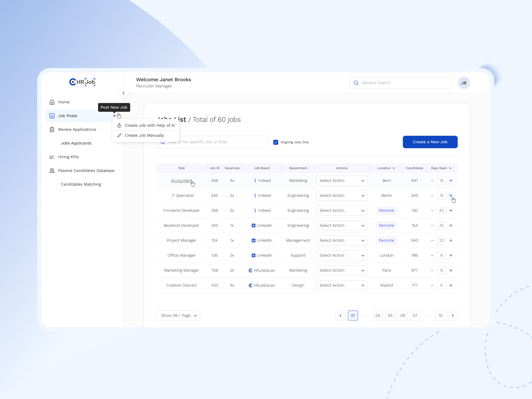This screenshot has width=532, height=399.
Task: Uncheck the Ongoing Jobs Only checkbox
Action: [x=276, y=142]
